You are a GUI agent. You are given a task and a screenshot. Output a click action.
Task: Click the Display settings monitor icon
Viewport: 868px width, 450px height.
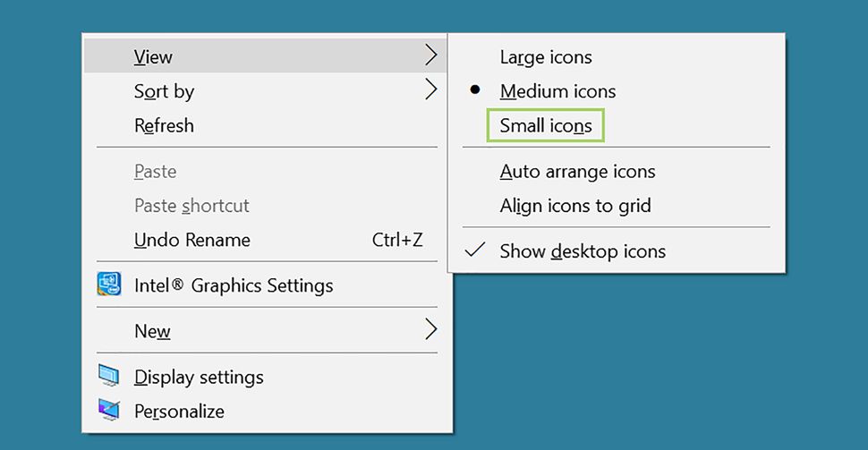tap(108, 375)
